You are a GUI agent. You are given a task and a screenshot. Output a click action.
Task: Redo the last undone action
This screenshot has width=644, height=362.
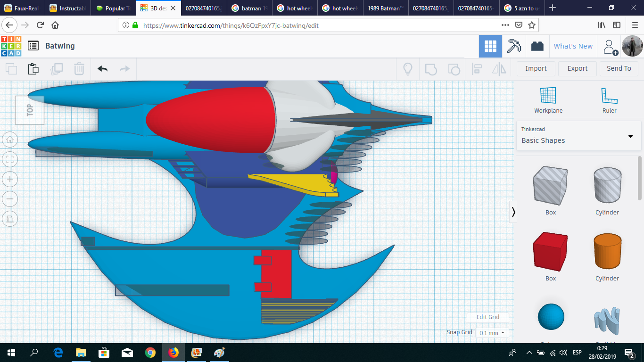coord(124,69)
